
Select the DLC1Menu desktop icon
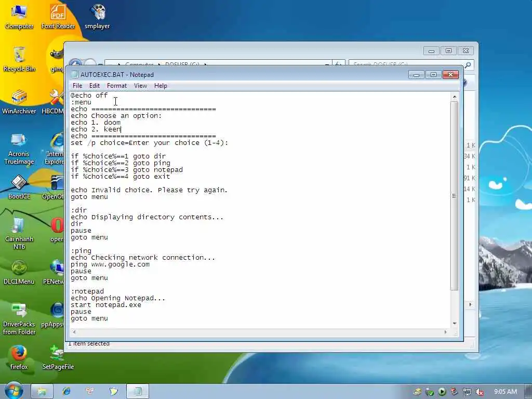tap(19, 272)
